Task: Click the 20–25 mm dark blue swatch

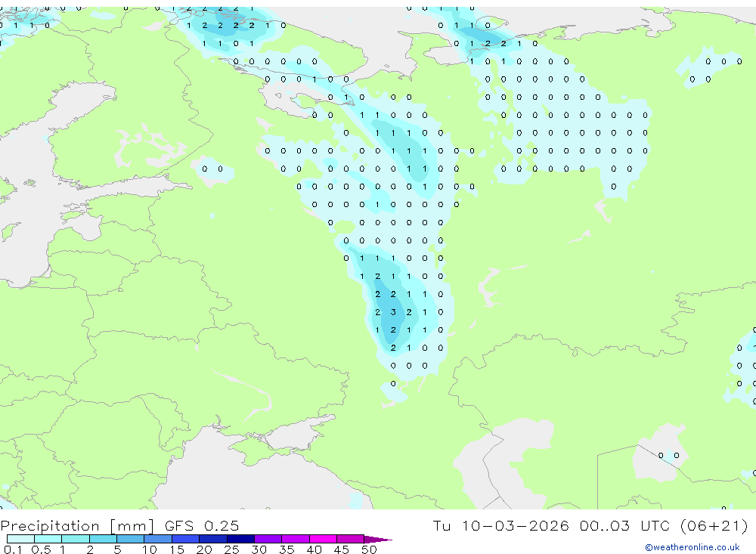Action: coord(213,539)
